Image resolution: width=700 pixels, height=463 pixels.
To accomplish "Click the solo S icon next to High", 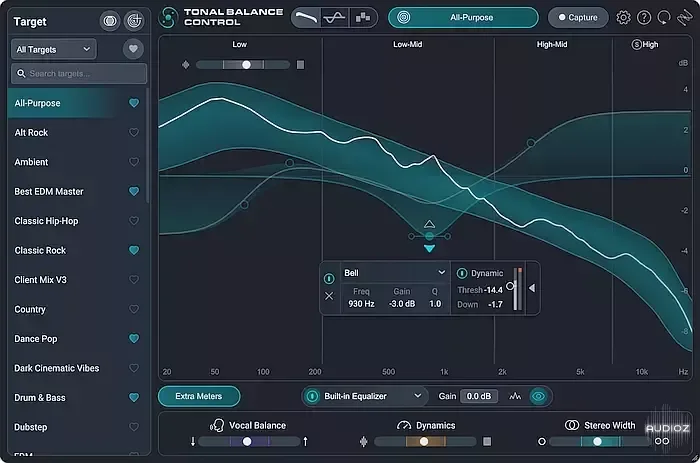I will pos(636,44).
